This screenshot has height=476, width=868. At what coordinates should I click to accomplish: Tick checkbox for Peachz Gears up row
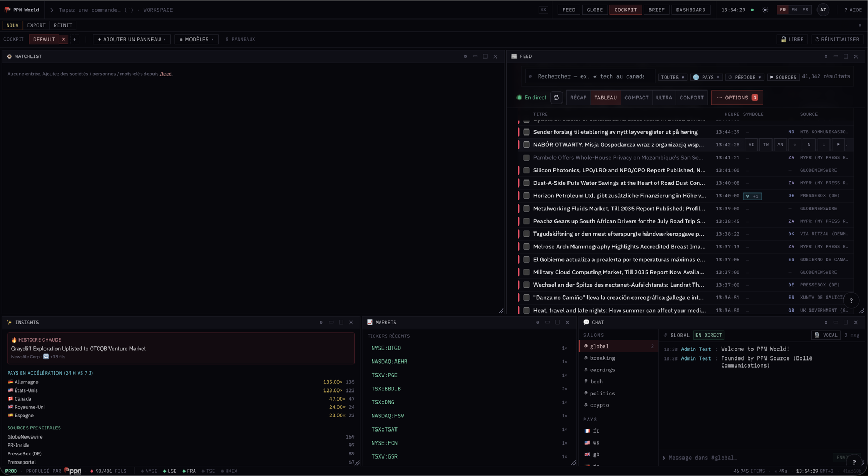tap(526, 221)
